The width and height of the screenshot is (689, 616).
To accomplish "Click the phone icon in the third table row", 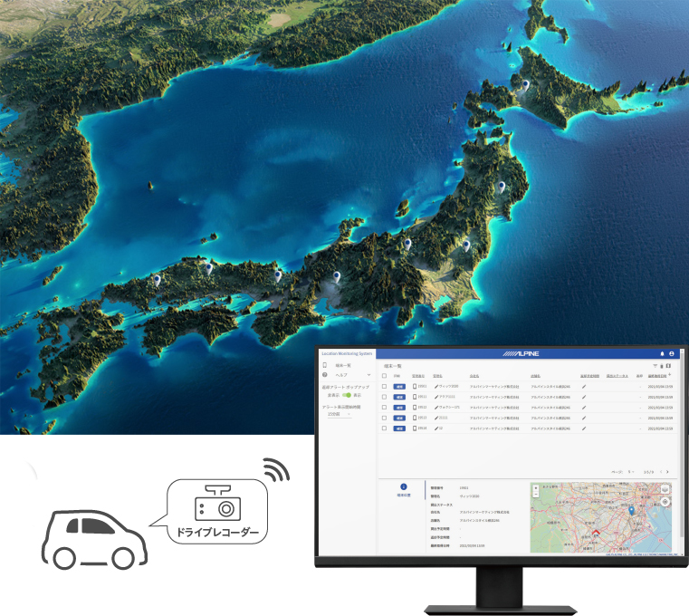I will pyautogui.click(x=415, y=408).
